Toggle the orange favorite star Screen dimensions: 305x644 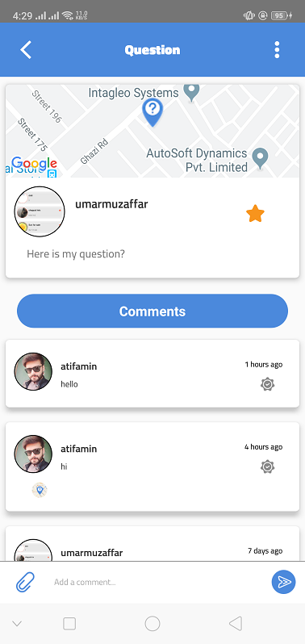[255, 214]
